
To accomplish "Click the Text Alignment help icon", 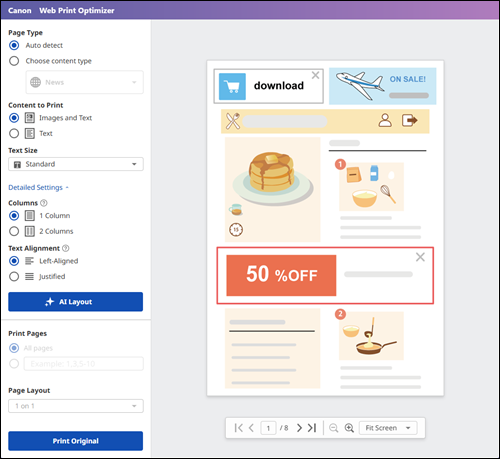I will tap(66, 248).
